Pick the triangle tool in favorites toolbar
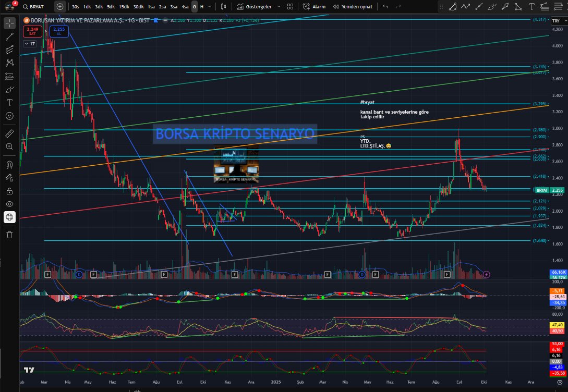The width and height of the screenshot is (568, 392). [518, 6]
